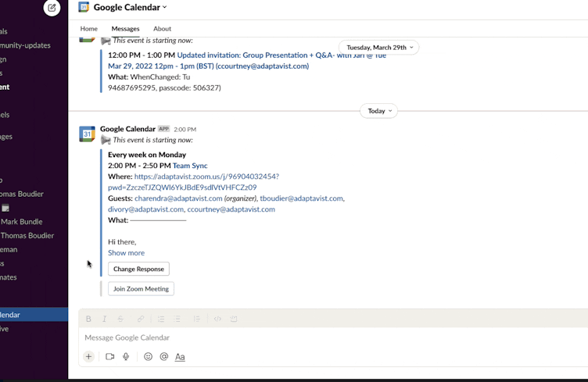
Task: Switch to the Home tab
Action: (89, 28)
